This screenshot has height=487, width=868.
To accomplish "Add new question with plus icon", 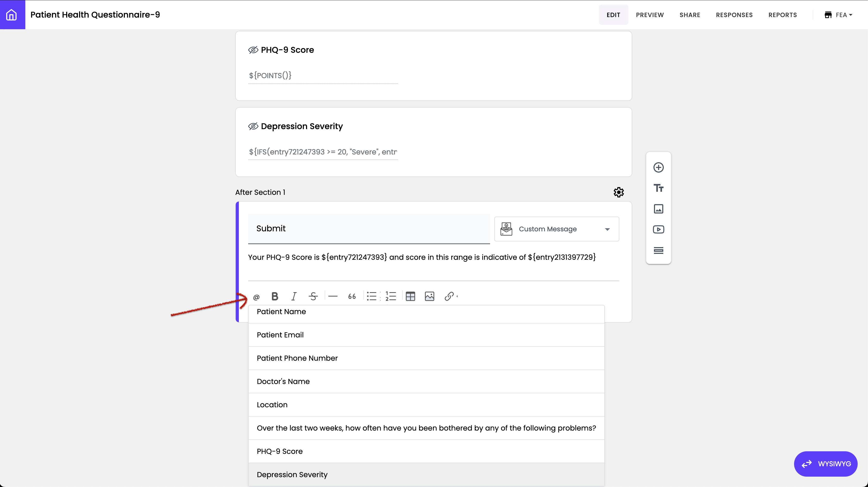I will pos(658,167).
